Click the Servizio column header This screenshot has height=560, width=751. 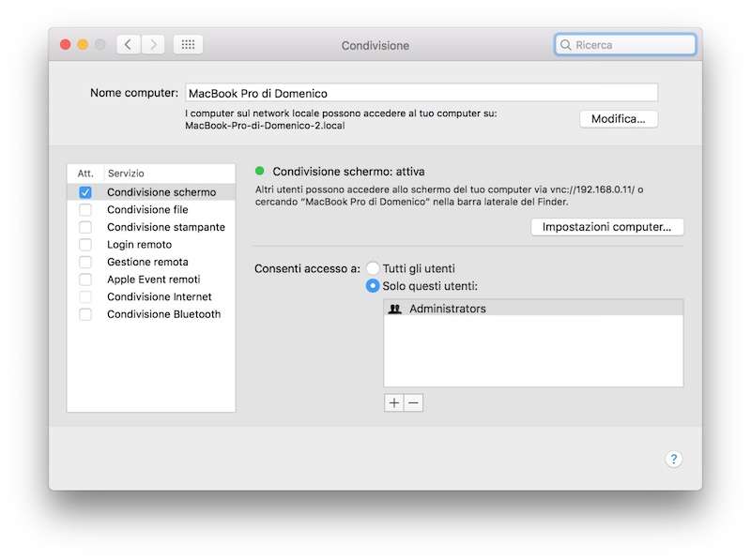(x=126, y=174)
